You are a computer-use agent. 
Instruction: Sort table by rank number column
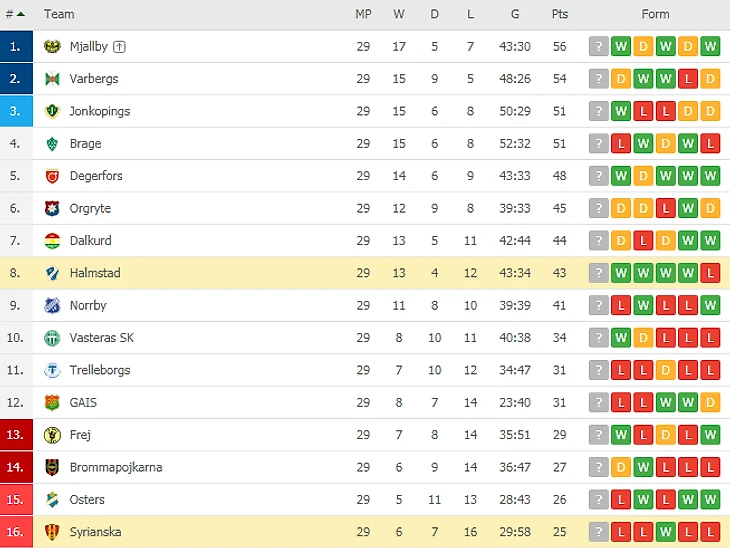(15, 14)
